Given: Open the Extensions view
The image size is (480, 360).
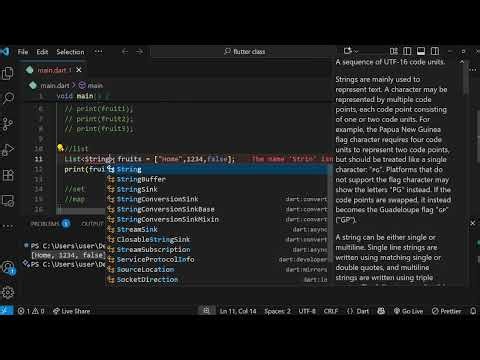Looking at the screenshot, I should [8, 175].
